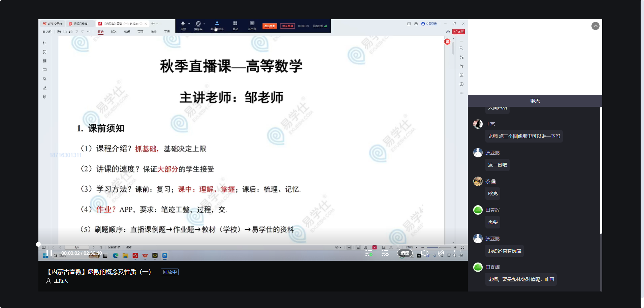Toggle the microphone in meeting toolbar

[x=183, y=25]
